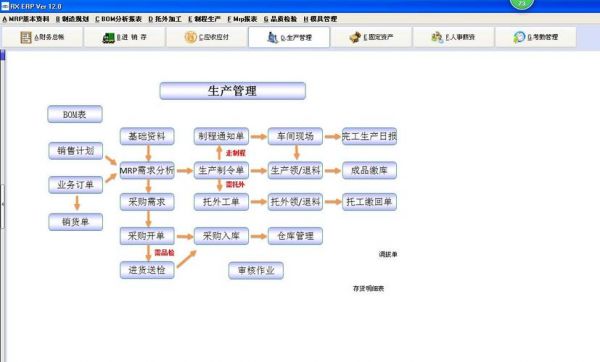Open the 进货送检 module
Screen dimensions: 600x362
click(147, 270)
